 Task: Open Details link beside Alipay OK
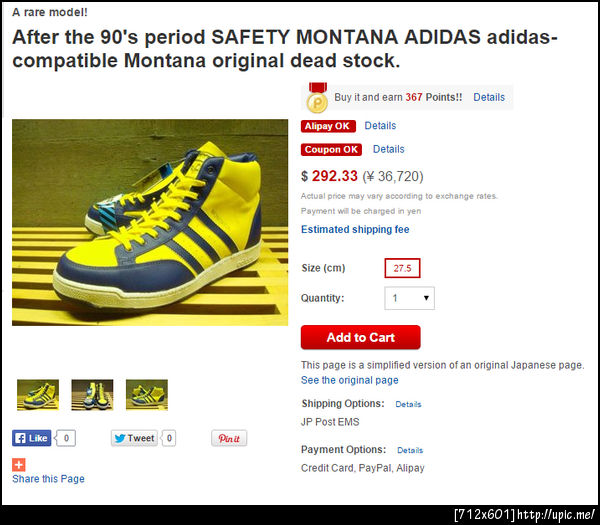pyautogui.click(x=380, y=126)
